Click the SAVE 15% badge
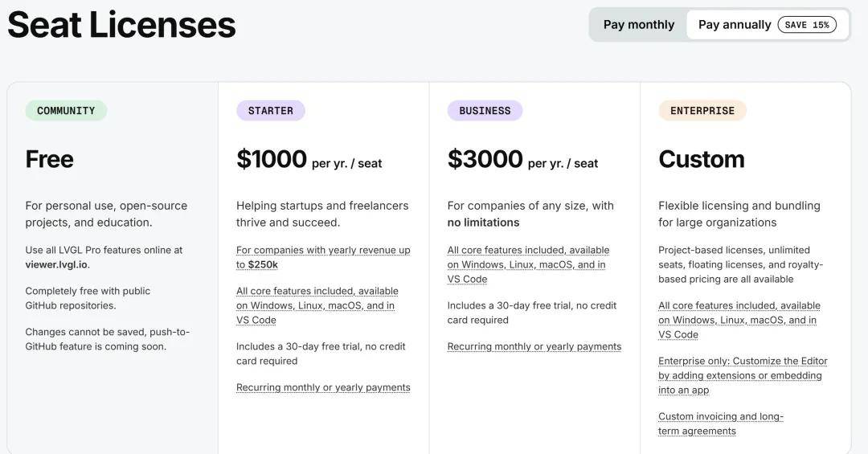 click(806, 25)
